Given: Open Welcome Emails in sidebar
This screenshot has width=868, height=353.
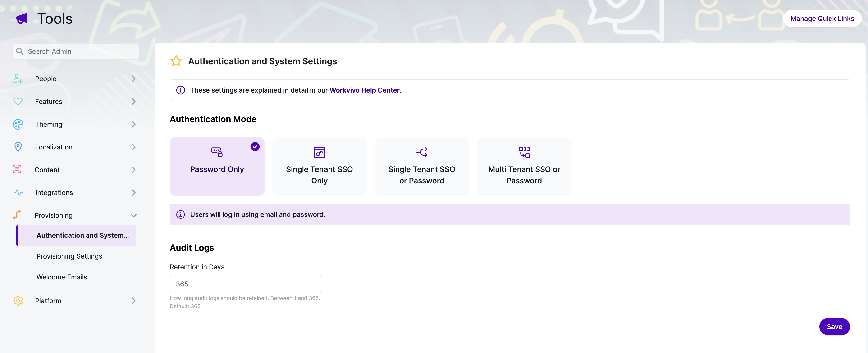Looking at the screenshot, I should pos(62,277).
